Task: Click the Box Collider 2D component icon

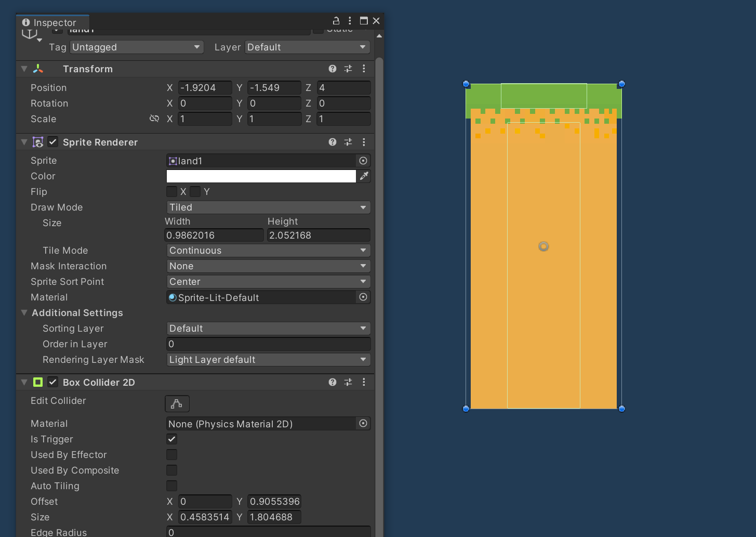Action: point(37,382)
